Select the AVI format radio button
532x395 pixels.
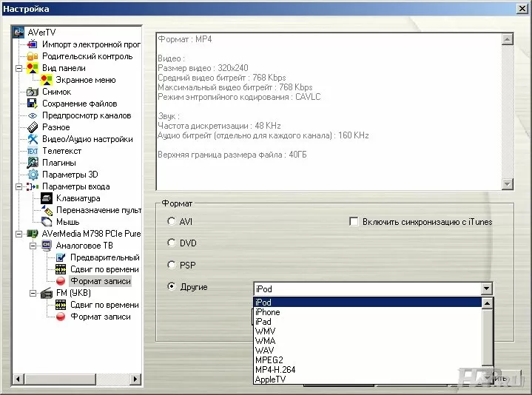click(172, 221)
